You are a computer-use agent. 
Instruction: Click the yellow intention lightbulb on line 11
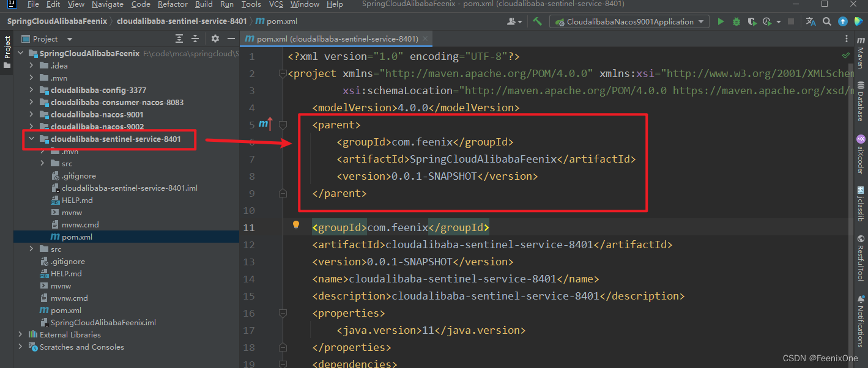(x=296, y=226)
